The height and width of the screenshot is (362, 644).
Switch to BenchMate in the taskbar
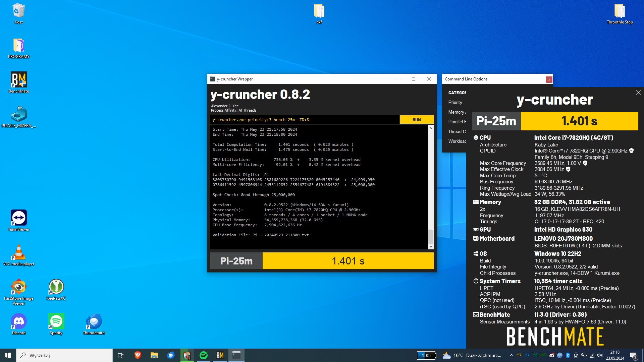[220, 355]
